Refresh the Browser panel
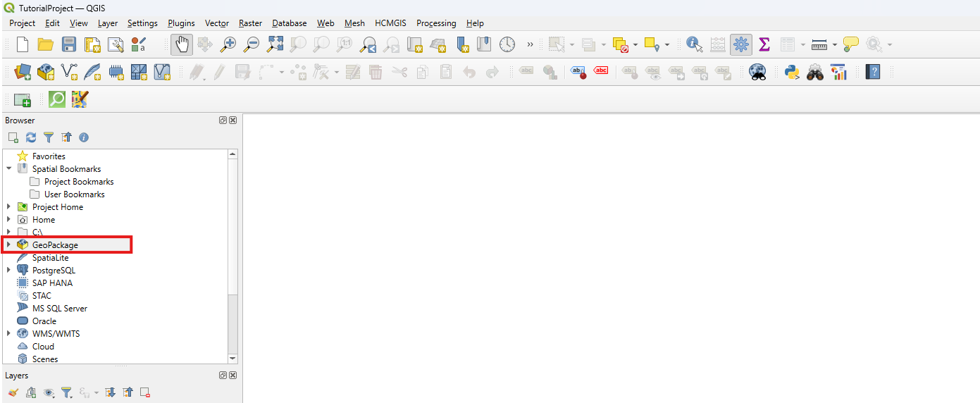Screen dimensions: 980x403 click(x=31, y=137)
